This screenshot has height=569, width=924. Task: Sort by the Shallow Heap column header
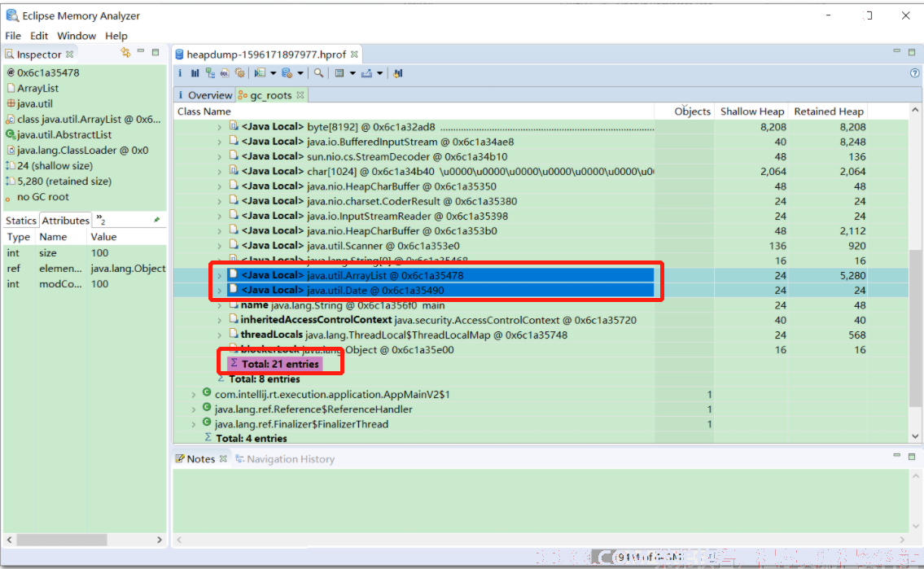[752, 112]
